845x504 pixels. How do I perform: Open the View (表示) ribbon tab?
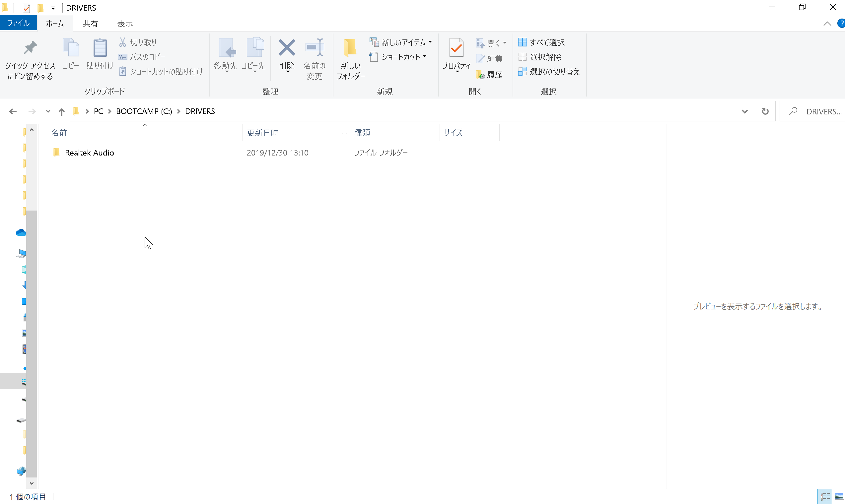(125, 24)
